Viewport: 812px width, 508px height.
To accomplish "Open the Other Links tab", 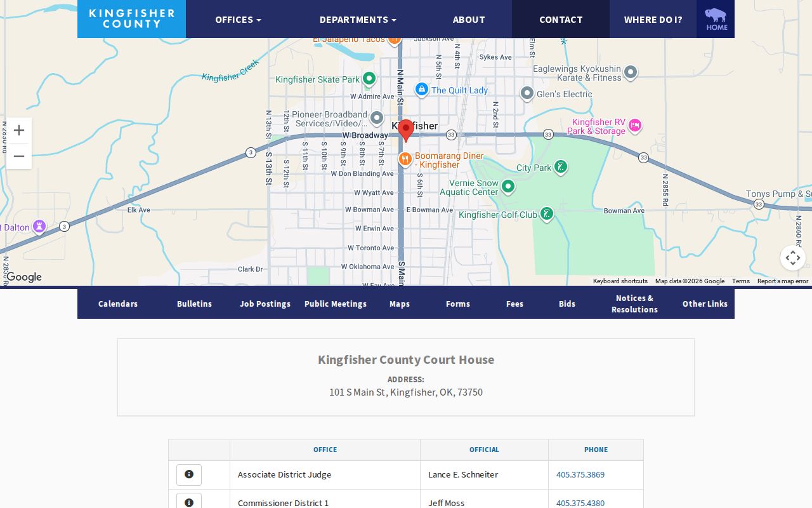I will pos(705,304).
